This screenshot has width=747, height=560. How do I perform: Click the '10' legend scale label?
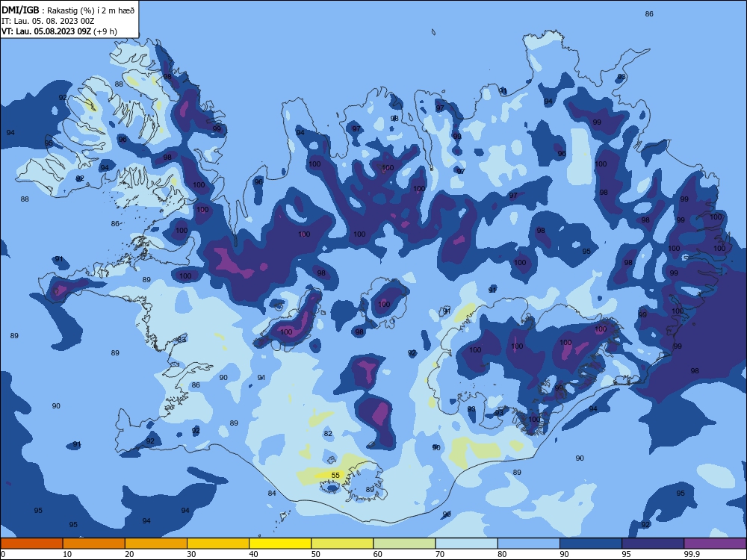[67, 554]
